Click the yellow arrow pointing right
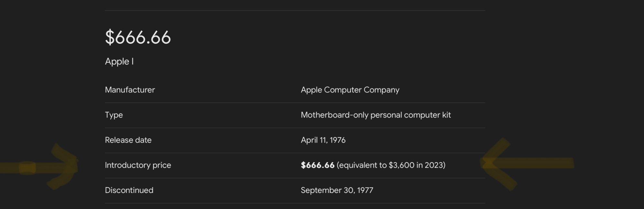The image size is (644, 209). tap(48, 167)
